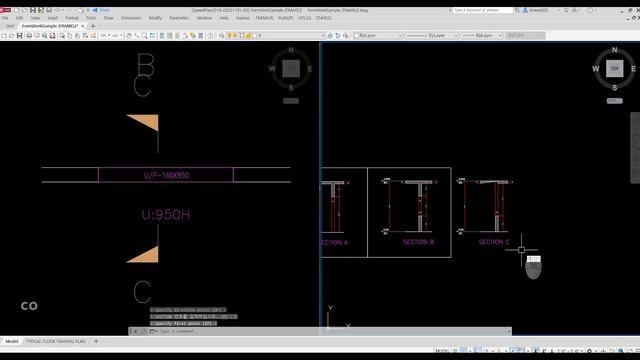Click the search binoculars icon
640x360 pixels.
pyautogui.click(x=517, y=10)
